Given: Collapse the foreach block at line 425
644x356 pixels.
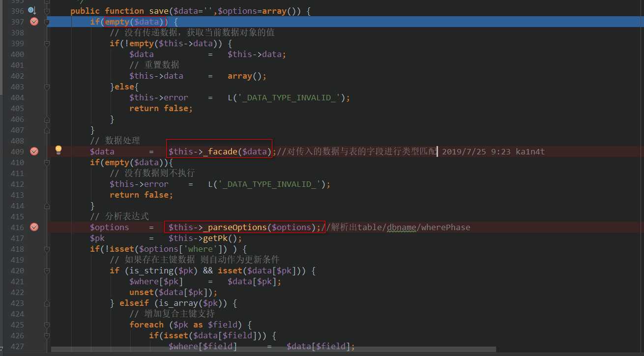Looking at the screenshot, I should 47,325.
